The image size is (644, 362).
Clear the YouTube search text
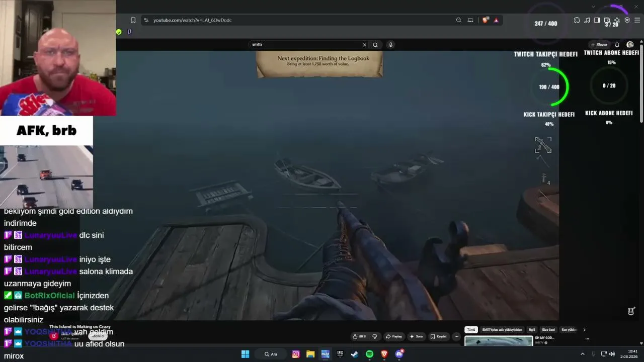pyautogui.click(x=365, y=45)
